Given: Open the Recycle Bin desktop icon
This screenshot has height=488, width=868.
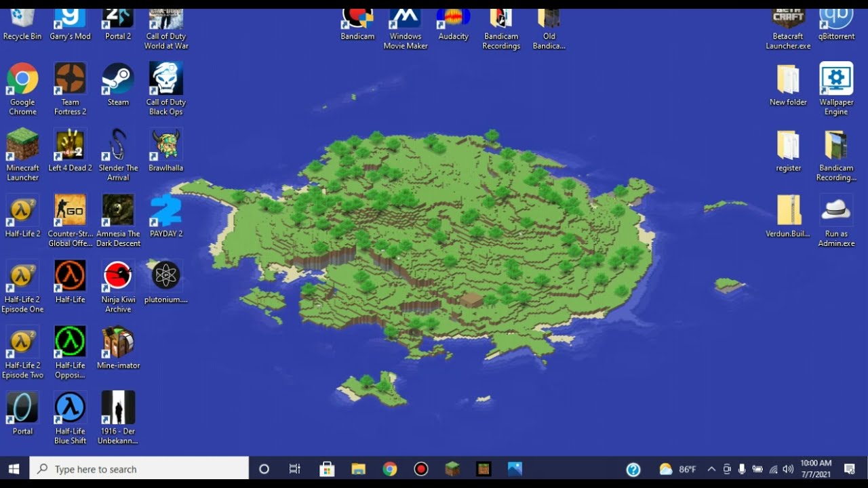Looking at the screenshot, I should click(x=22, y=24).
